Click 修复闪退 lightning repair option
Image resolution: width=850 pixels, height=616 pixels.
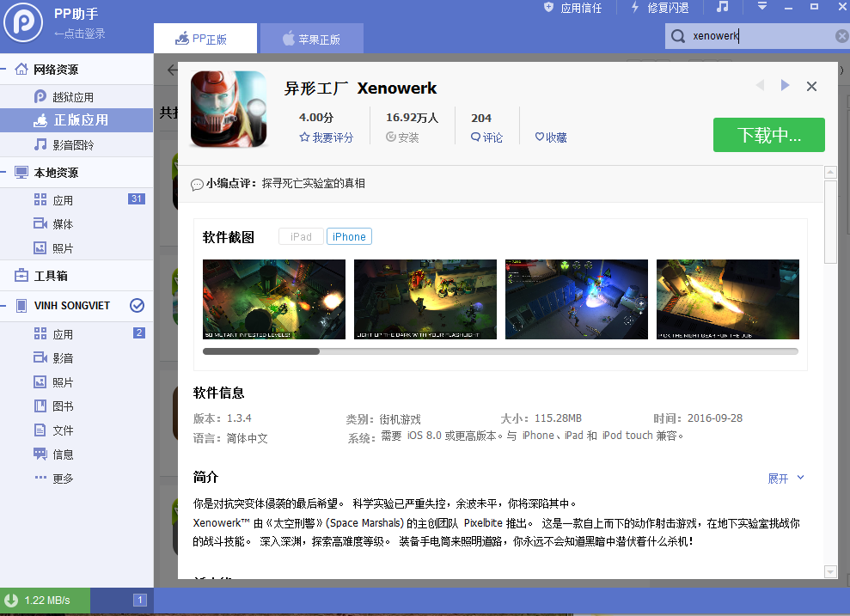[x=659, y=8]
